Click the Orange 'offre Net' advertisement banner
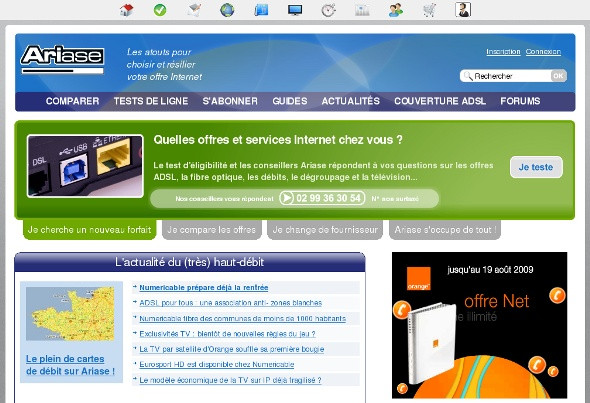This screenshot has height=403, width=590. [479, 325]
